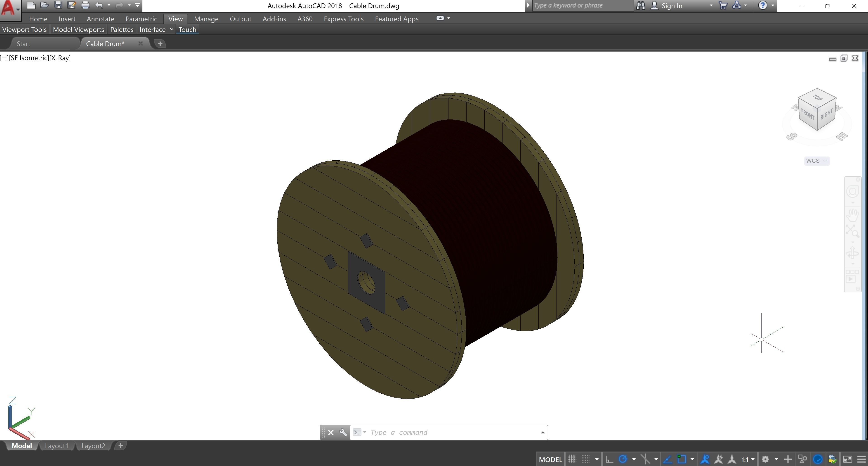Click the Help question mark icon
This screenshot has width=868, height=466.
tap(763, 5)
